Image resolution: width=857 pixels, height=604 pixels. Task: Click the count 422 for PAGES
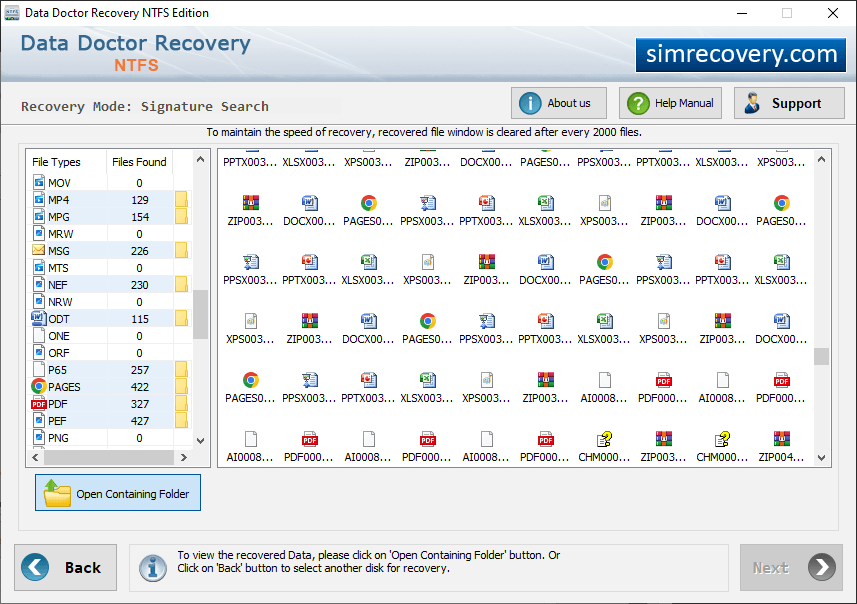tap(140, 387)
